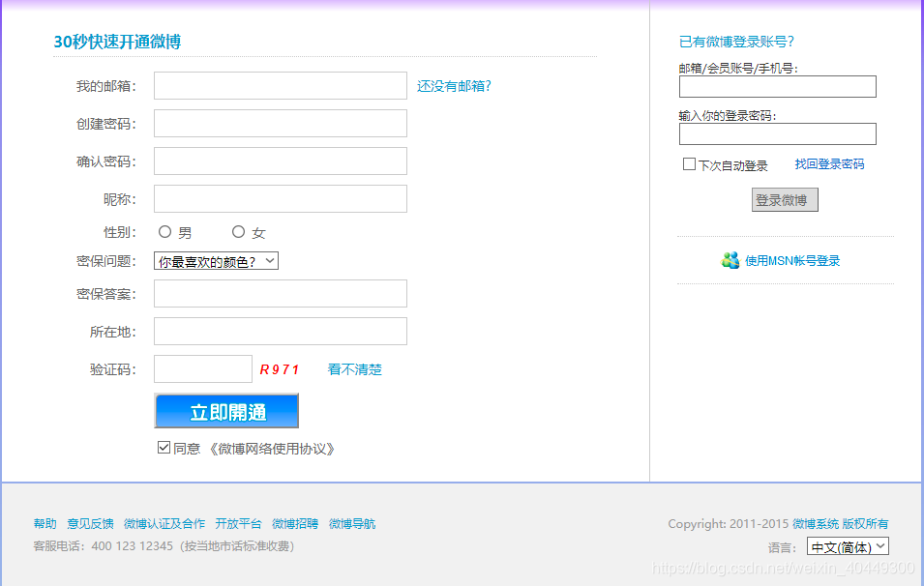Viewport: 924px width, 586px height.
Task: Open the 微博导航 footer link
Action: coord(352,523)
